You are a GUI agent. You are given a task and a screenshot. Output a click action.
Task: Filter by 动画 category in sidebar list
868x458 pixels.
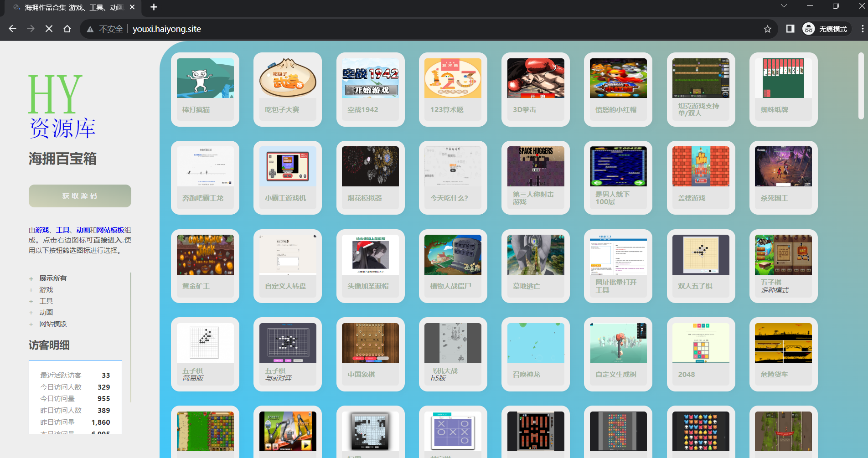46,313
